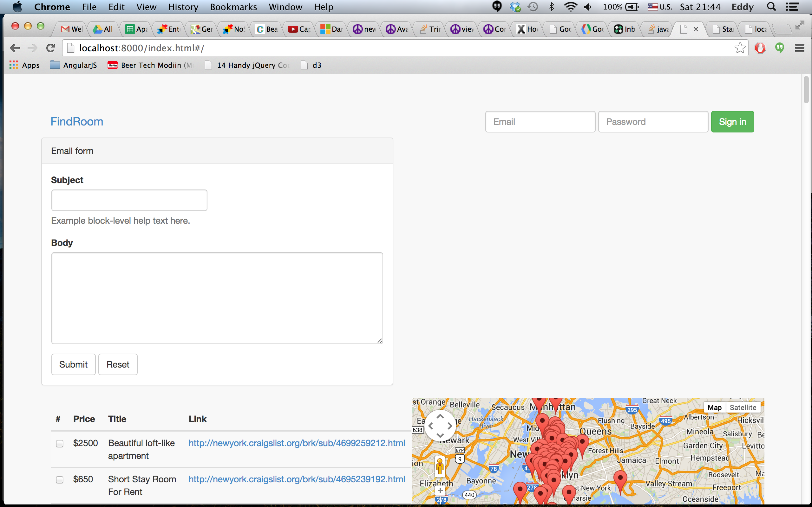Open the History menu
Image resolution: width=812 pixels, height=507 pixels.
tap(183, 7)
